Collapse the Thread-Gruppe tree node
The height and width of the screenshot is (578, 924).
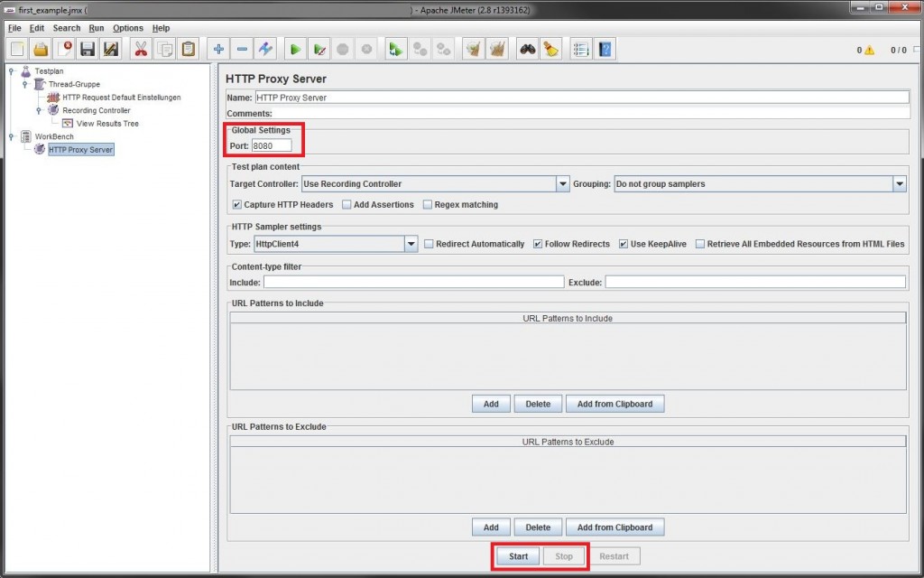click(x=25, y=84)
